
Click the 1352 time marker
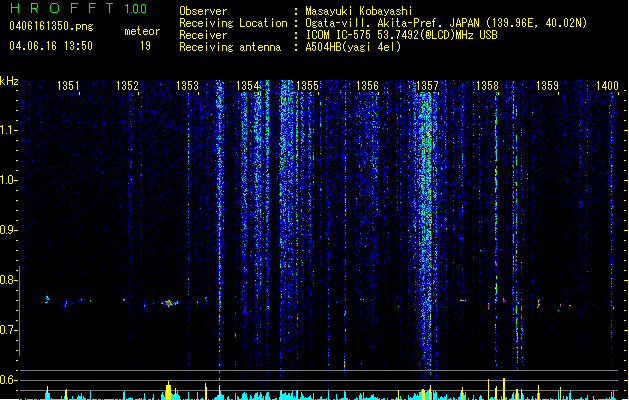127,86
